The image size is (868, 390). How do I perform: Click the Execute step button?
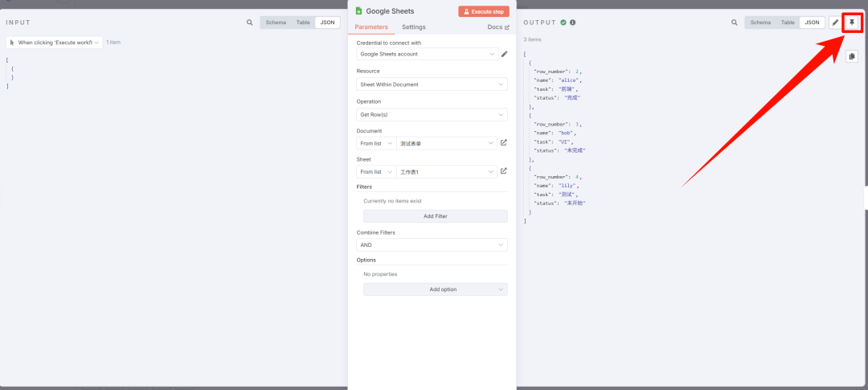[483, 11]
